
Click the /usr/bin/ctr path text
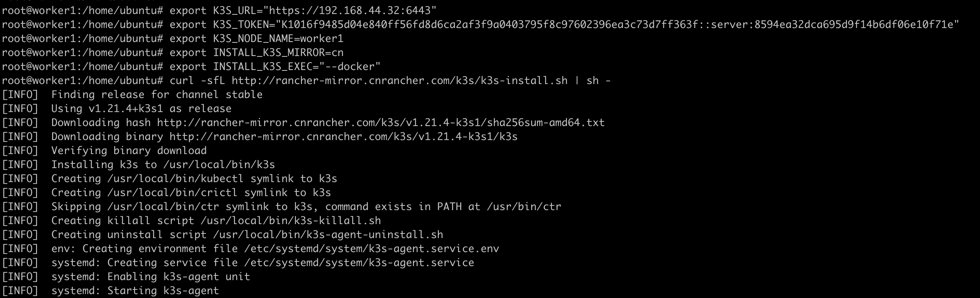tap(524, 207)
